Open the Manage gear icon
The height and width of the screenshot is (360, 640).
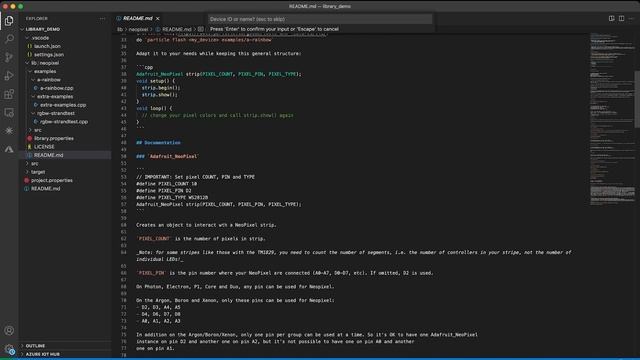click(x=9, y=349)
